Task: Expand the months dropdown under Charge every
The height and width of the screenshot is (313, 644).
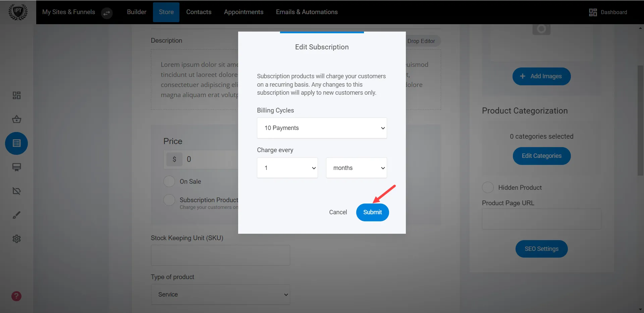Action: pyautogui.click(x=356, y=168)
